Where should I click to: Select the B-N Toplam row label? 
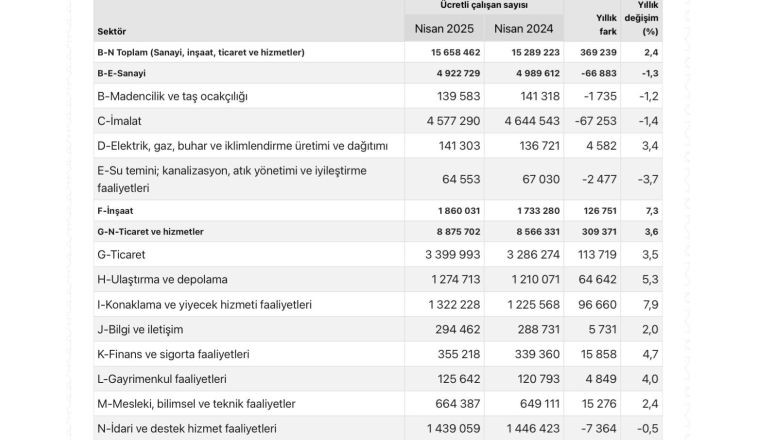click(x=201, y=52)
